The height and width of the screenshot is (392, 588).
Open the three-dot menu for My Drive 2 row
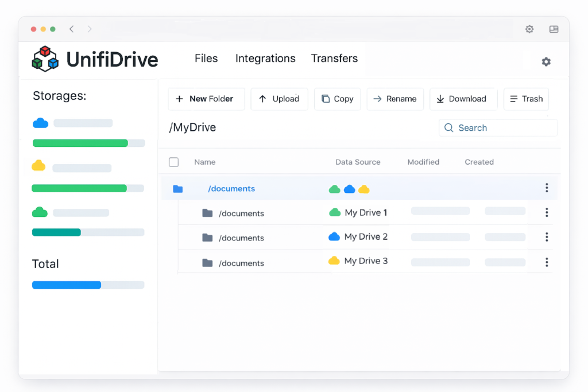(x=546, y=237)
